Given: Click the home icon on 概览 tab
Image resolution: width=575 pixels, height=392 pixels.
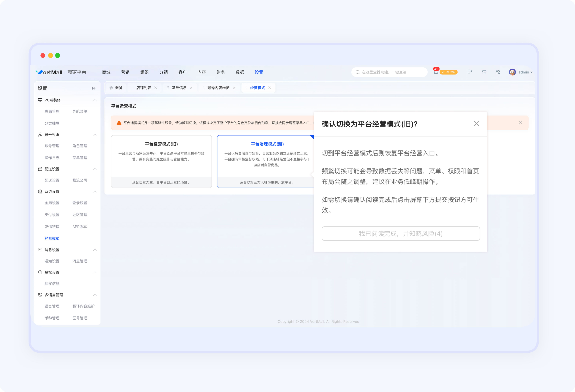Looking at the screenshot, I should (111, 88).
